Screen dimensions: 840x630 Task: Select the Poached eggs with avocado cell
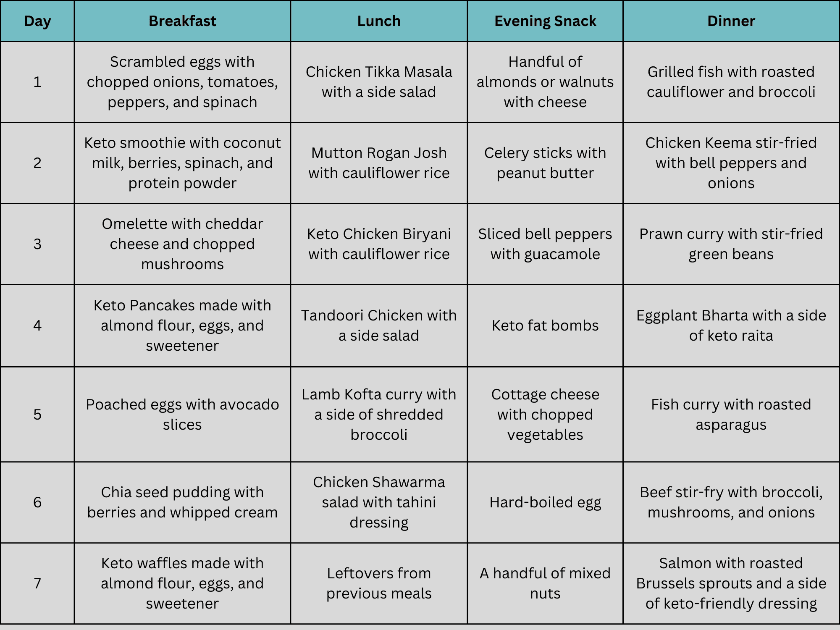(182, 415)
